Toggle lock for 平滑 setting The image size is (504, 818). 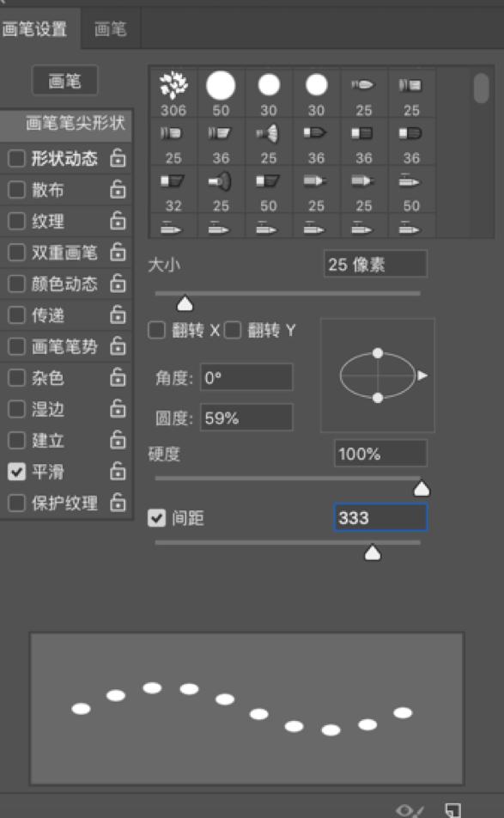[x=118, y=471]
